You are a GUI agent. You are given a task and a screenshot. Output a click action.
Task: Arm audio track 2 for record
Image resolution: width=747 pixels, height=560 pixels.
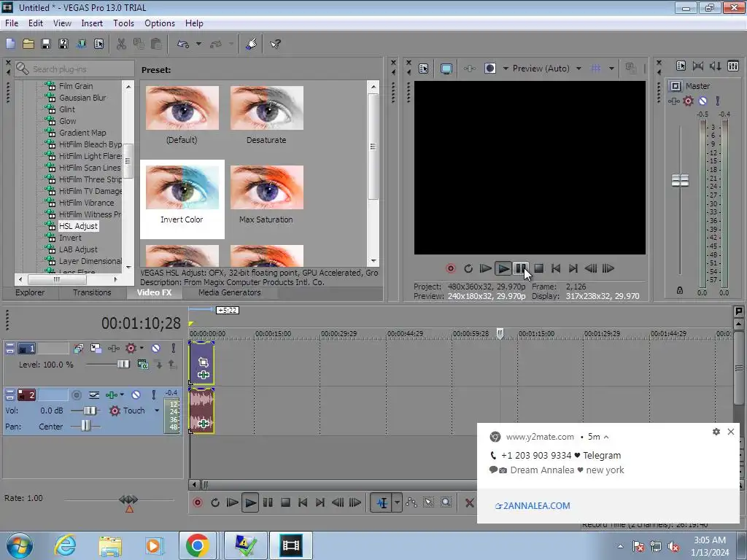76,394
